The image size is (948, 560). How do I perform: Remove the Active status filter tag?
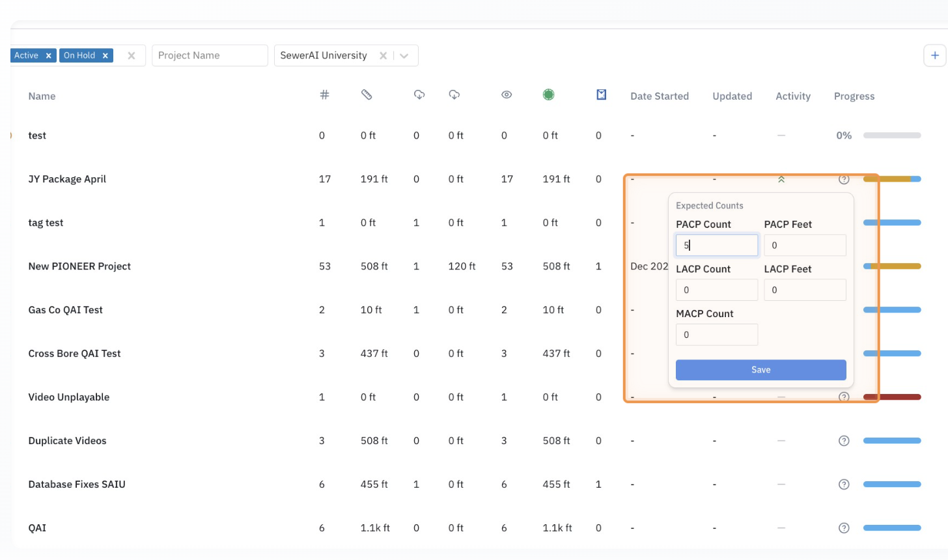click(x=48, y=56)
